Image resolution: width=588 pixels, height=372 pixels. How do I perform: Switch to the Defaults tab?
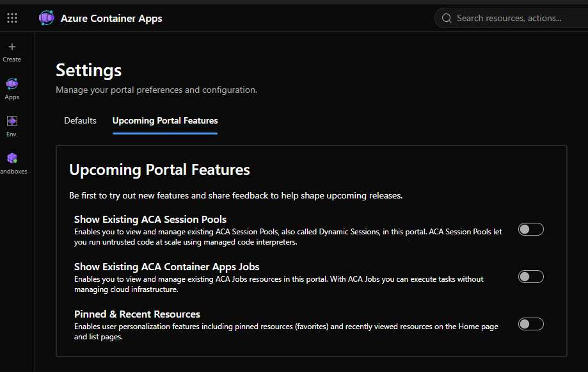[80, 120]
